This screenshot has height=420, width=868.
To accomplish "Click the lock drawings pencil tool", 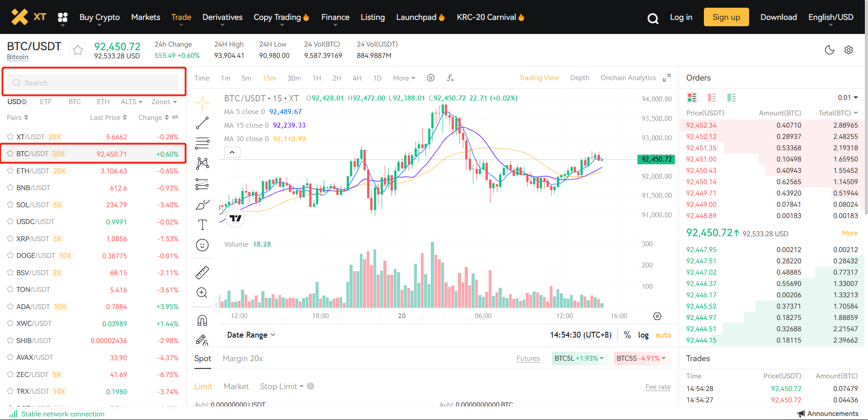I will point(202,340).
